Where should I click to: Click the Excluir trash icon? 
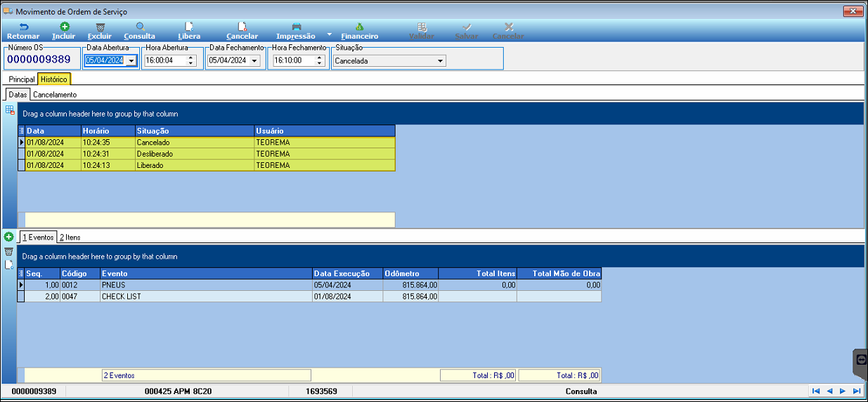click(100, 27)
